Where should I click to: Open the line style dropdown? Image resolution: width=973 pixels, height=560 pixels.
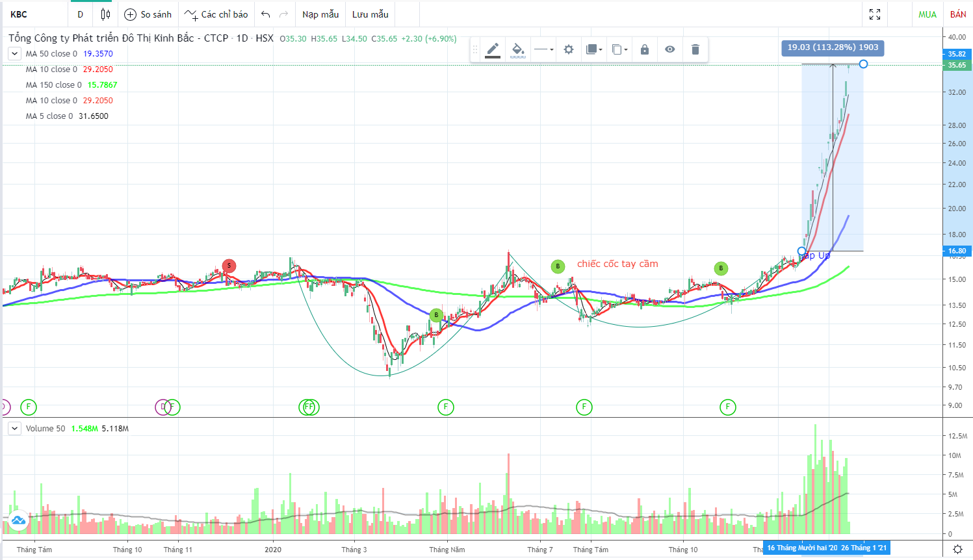click(543, 49)
